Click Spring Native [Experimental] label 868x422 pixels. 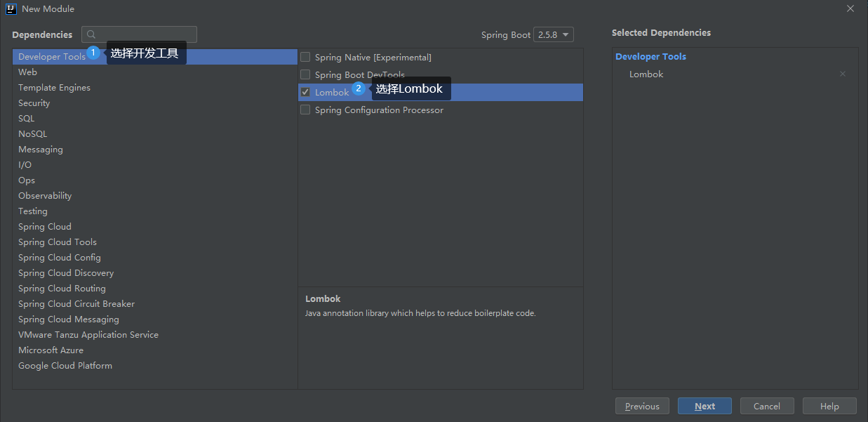pos(373,57)
